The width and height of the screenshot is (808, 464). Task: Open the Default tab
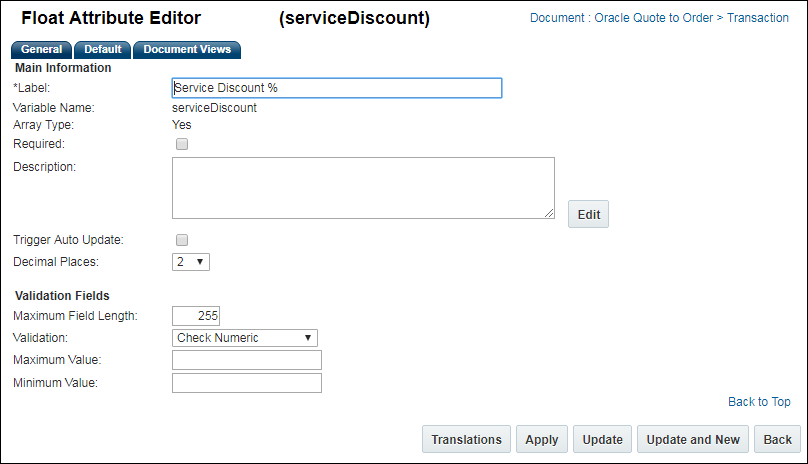(x=102, y=50)
